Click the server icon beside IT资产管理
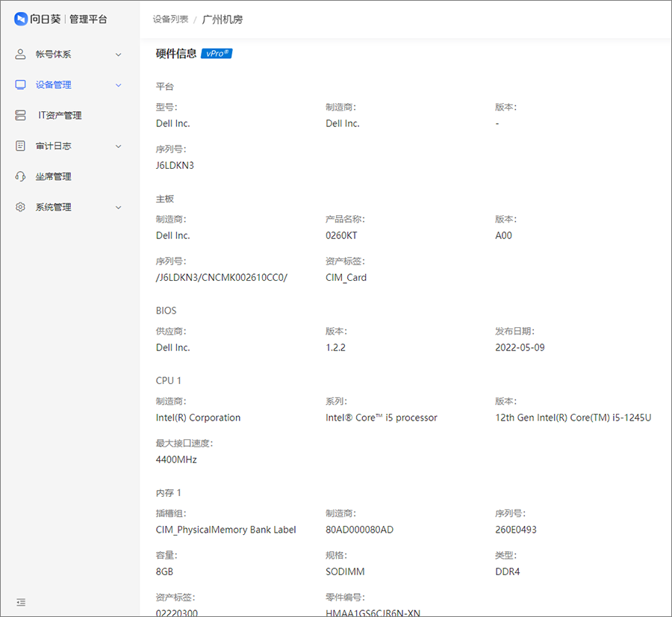 point(20,116)
